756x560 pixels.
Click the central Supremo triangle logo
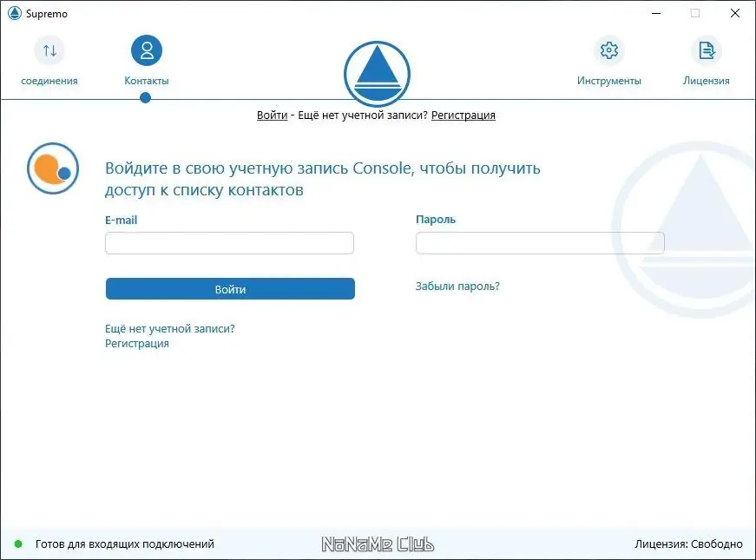point(377,74)
